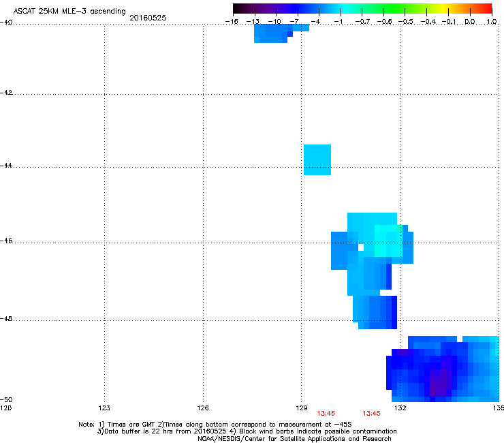Click the note line about 'Data buffer is 22 hrs'
Viewport: 504px width, 443px height.
pyautogui.click(x=247, y=431)
